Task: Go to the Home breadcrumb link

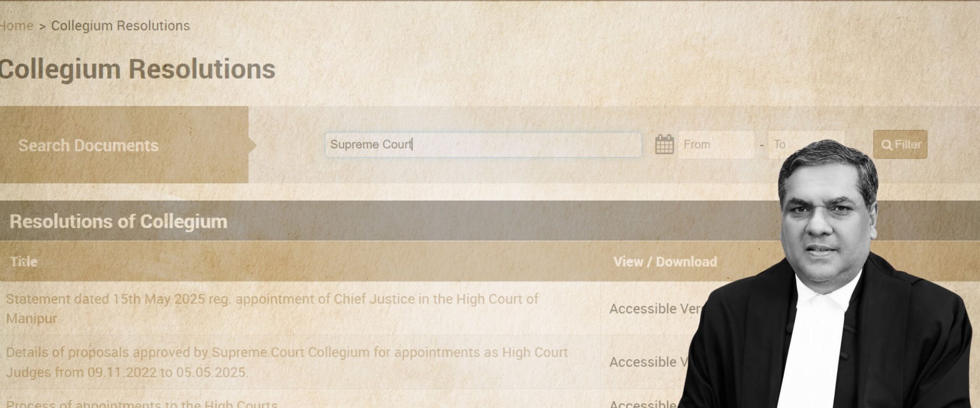Action: pos(16,26)
